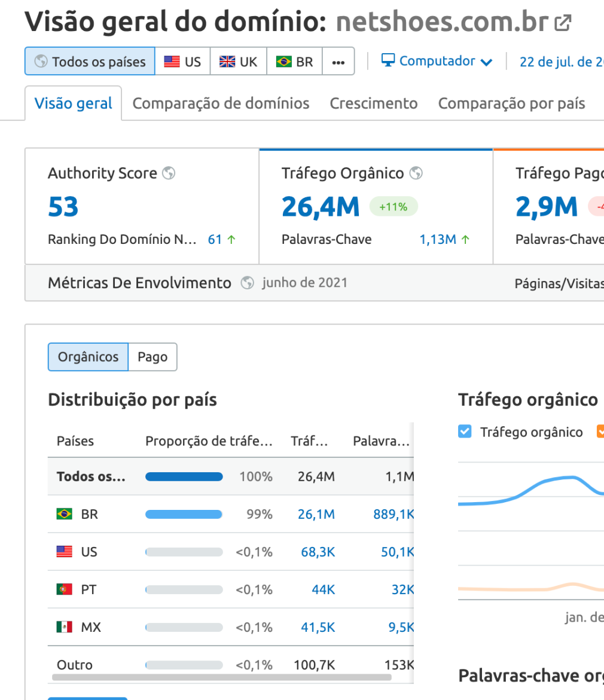
Task: Open domain ranking value 61
Action: 215,239
